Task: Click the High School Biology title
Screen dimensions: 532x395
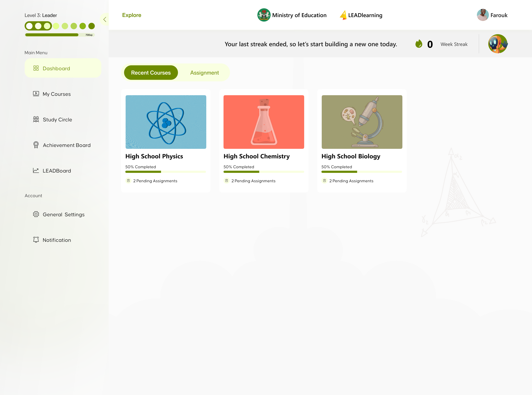Action: (x=351, y=156)
